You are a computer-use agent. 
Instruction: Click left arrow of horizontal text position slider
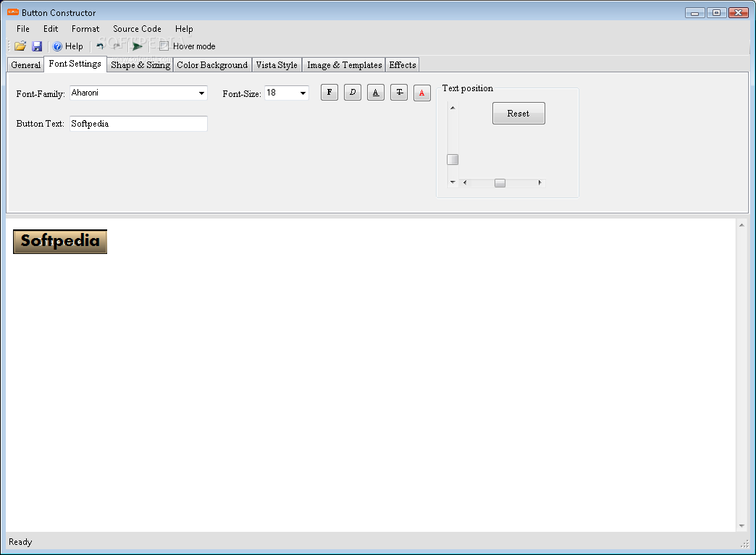(x=465, y=182)
